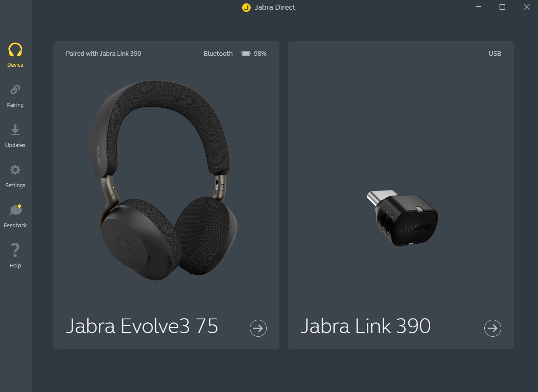Viewport: 538px width, 392px height.
Task: Click the USB connection label
Action: click(x=495, y=54)
